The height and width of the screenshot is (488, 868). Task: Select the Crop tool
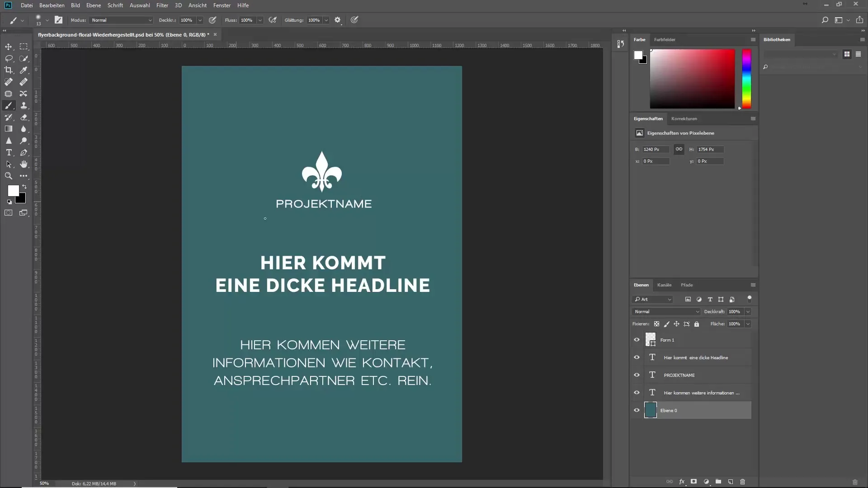9,70
